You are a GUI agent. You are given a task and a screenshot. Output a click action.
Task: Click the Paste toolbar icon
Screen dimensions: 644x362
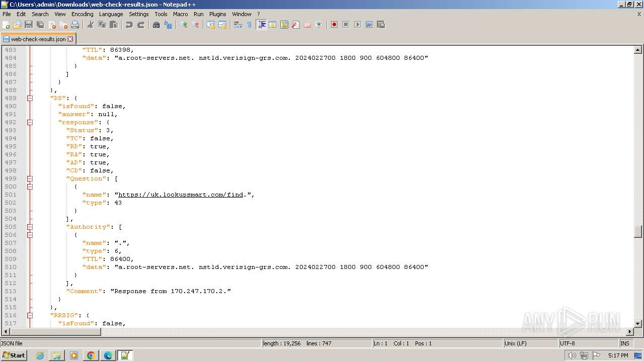(114, 25)
